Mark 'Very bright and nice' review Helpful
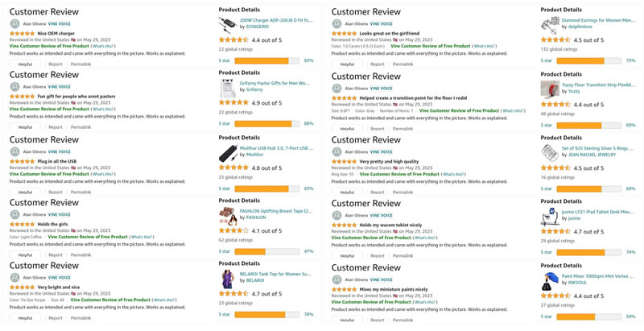The width and height of the screenshot is (644, 331). [x=25, y=318]
